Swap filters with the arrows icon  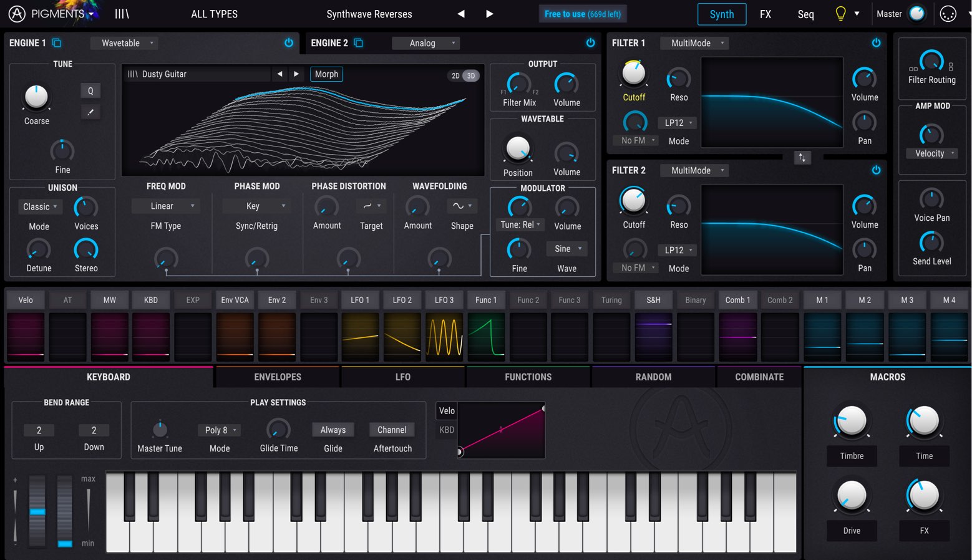pyautogui.click(x=802, y=158)
